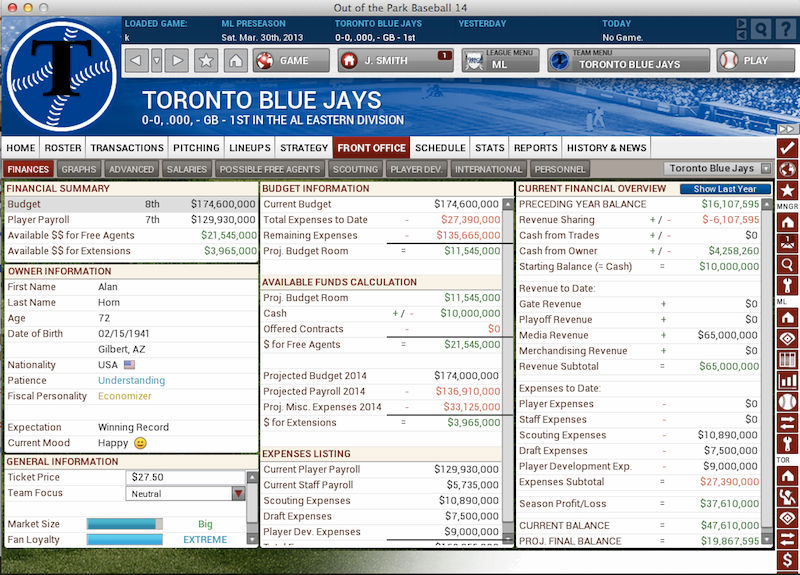Open the TEAM MENU Toronto Blue Jays button
Image resolution: width=800 pixels, height=575 pixels.
point(629,60)
